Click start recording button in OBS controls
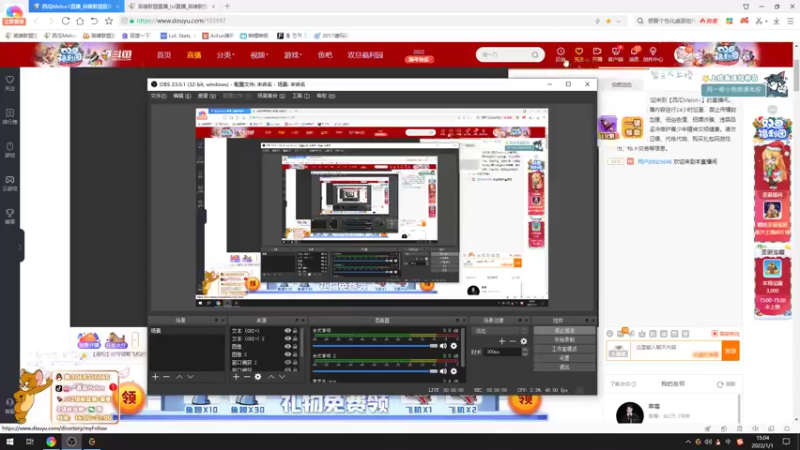 coord(564,340)
